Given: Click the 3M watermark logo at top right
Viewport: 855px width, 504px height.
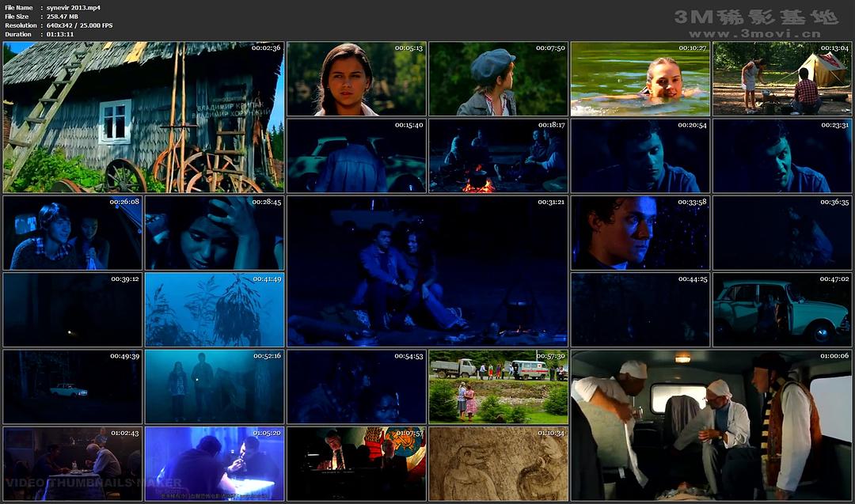Looking at the screenshot, I should (x=755, y=17).
